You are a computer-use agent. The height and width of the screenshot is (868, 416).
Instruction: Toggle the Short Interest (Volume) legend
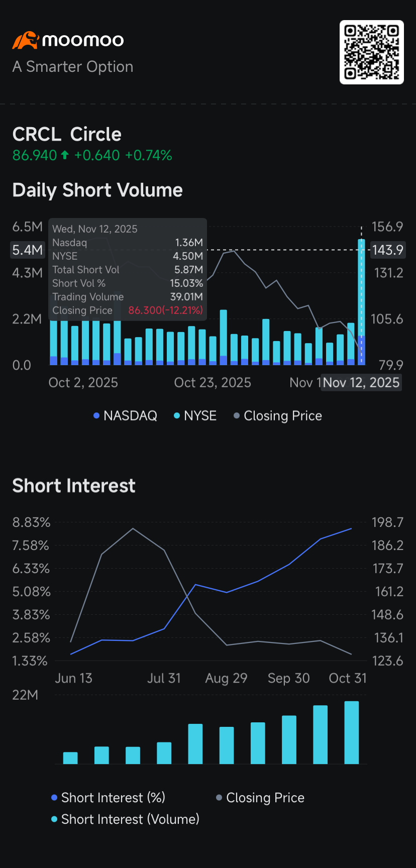125,819
